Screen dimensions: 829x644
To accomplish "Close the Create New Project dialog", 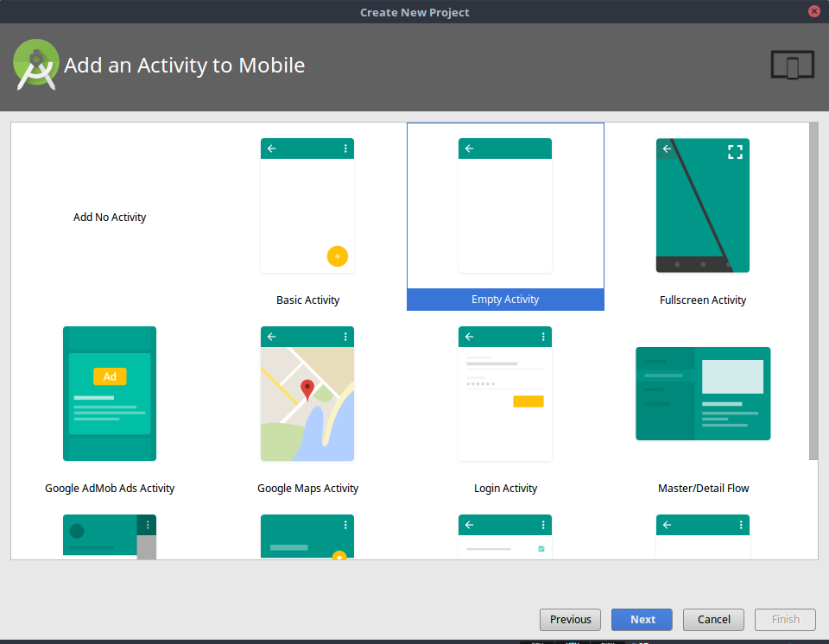I will pyautogui.click(x=813, y=11).
